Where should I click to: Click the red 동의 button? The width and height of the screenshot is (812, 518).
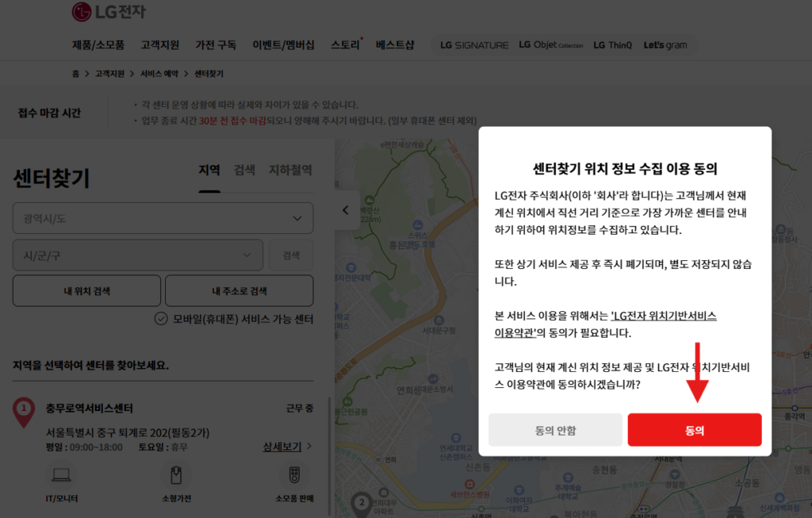coord(695,430)
